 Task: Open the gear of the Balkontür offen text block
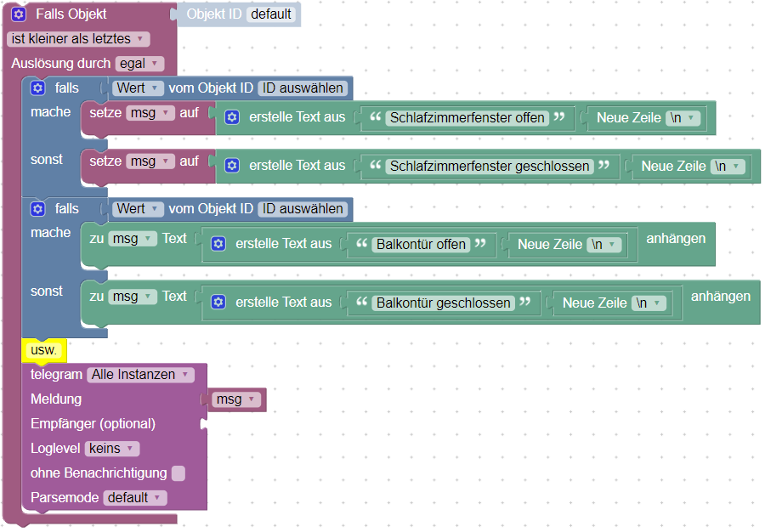click(x=218, y=243)
